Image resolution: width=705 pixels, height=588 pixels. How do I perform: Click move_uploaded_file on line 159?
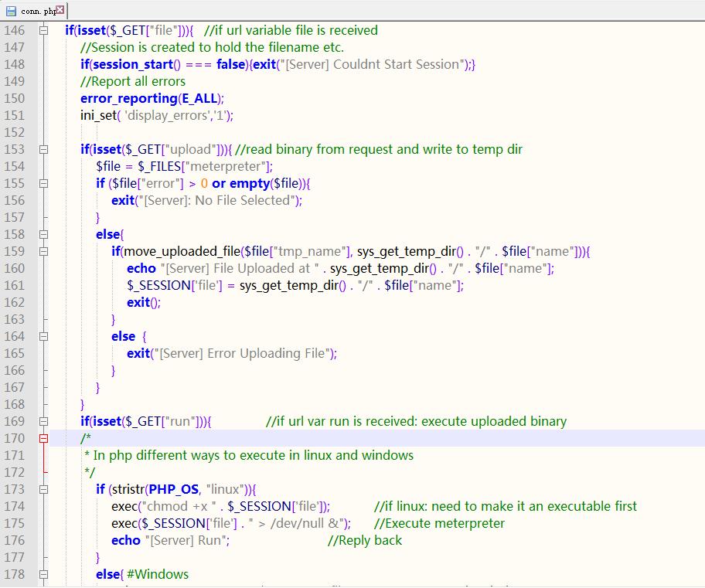click(x=182, y=252)
